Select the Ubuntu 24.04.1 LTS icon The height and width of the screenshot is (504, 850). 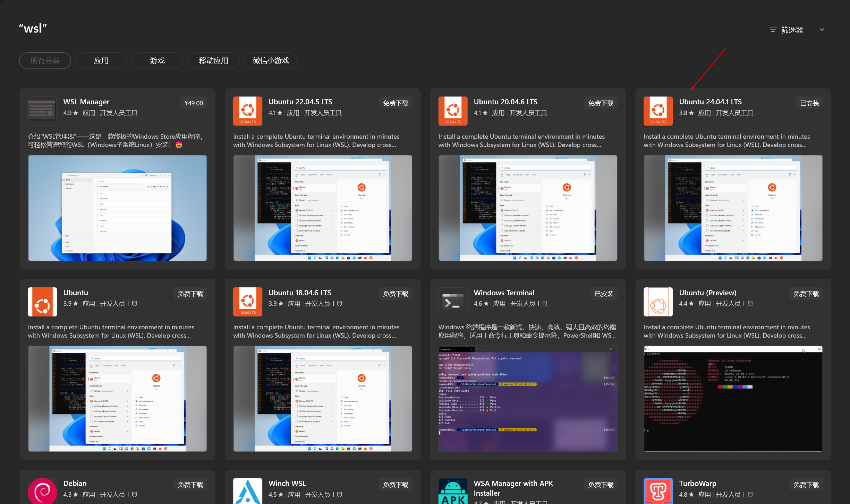(x=658, y=111)
